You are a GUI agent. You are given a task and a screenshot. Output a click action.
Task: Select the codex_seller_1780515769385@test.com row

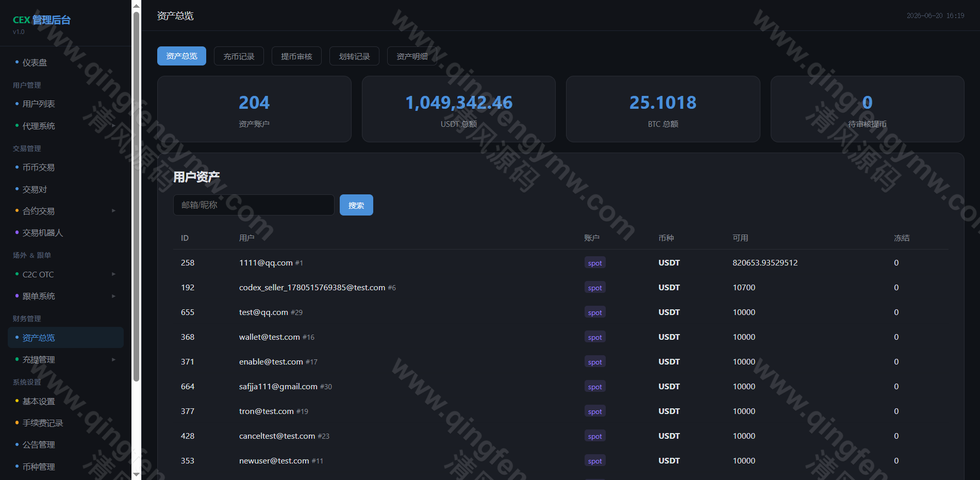(x=561, y=288)
